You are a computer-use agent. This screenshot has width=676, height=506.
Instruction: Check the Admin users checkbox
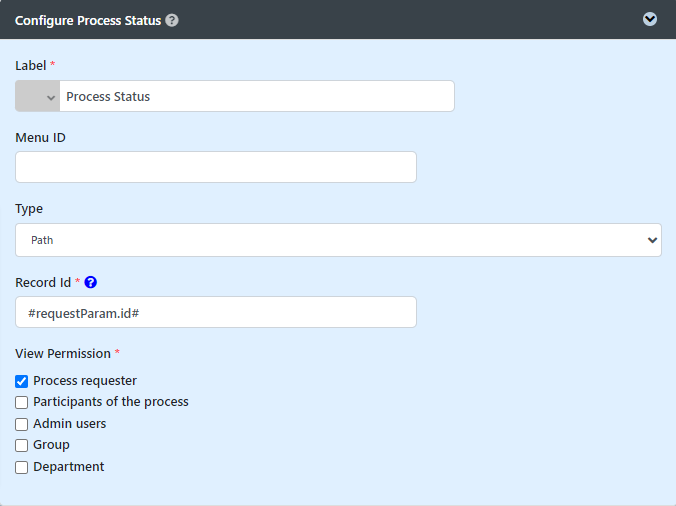(x=22, y=424)
